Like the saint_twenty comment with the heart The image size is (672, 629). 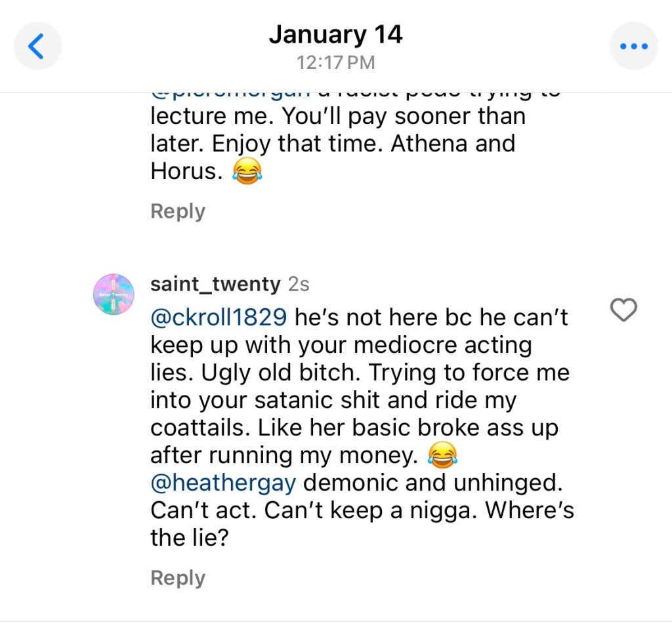[x=623, y=310]
